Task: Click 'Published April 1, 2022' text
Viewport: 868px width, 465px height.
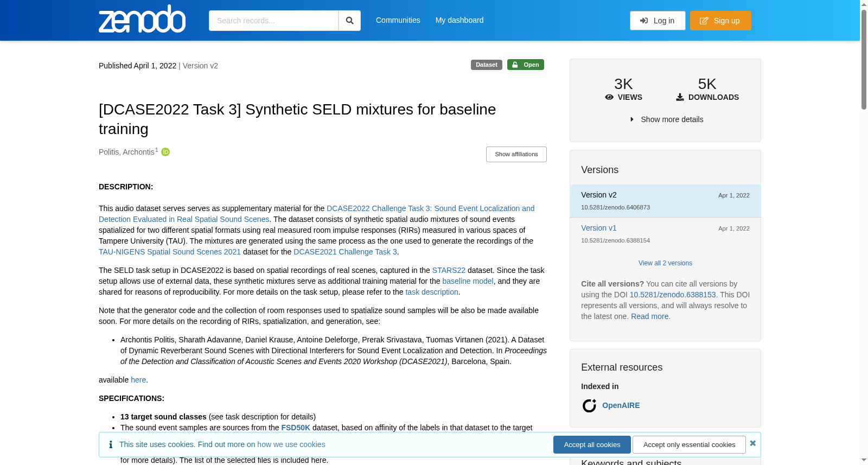Action: (x=137, y=66)
